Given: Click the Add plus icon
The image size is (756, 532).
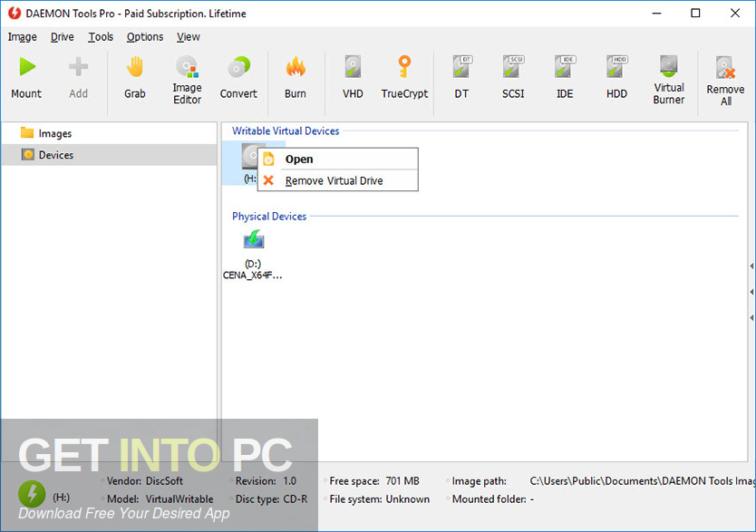Looking at the screenshot, I should point(78,66).
